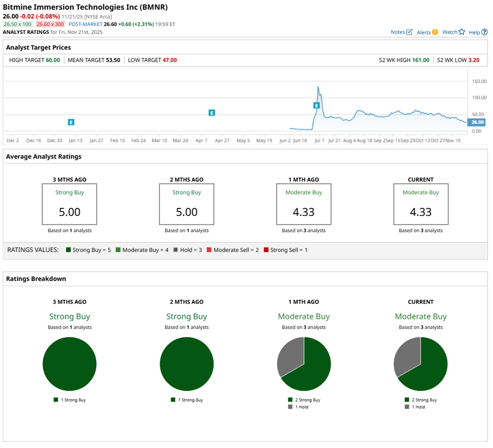Click the 3 Mths Ago pie chart
Screen dimensions: 493x448
tap(69, 364)
